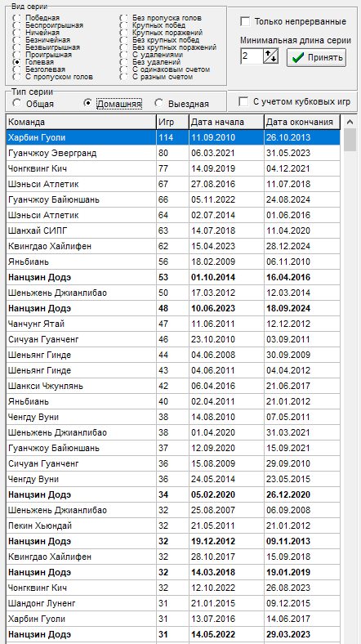Click the green checkmark Принять button
361x644 pixels.
316,57
